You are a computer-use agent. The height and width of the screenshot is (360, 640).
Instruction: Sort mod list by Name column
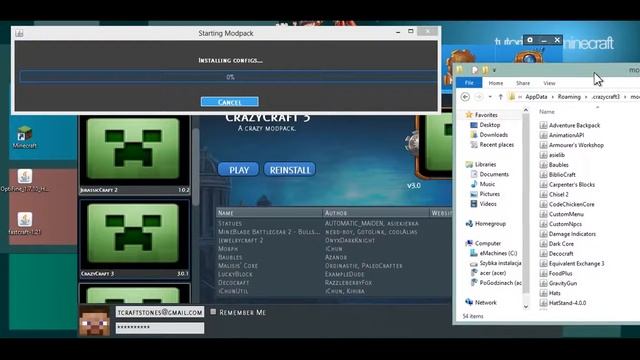(x=269, y=213)
